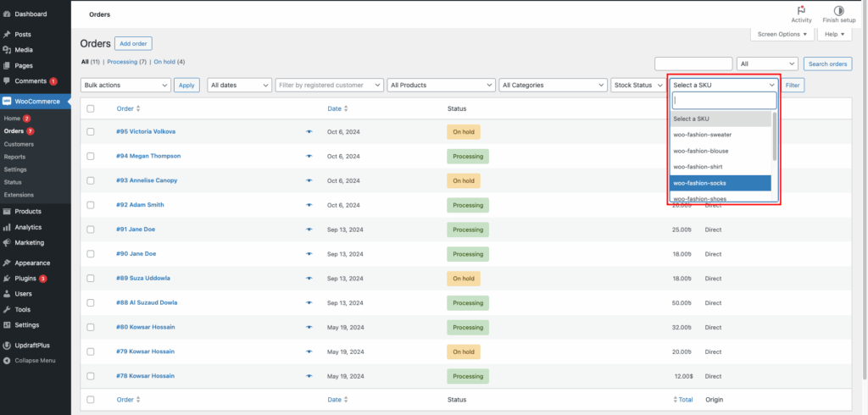Viewport: 868px width, 415px height.
Task: Preview order #80 Kowsar Hossain eye icon
Action: [x=309, y=327]
